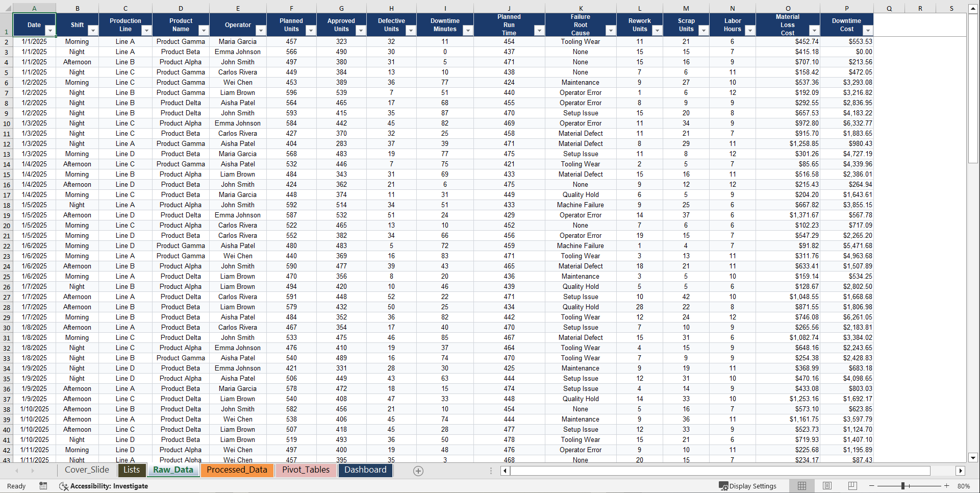Open the Shift column filter dropdown
The width and height of the screenshot is (980, 493).
pyautogui.click(x=93, y=31)
